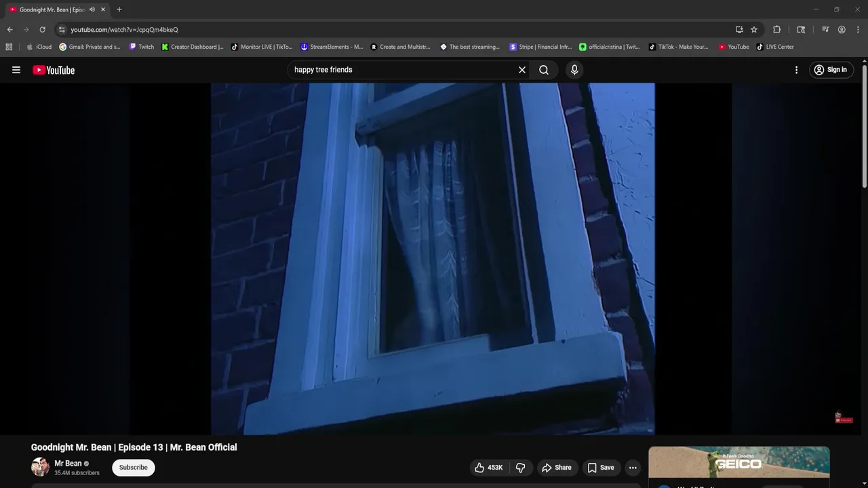This screenshot has width=868, height=488.
Task: Open the LIVE Center bookmark
Action: coord(775,47)
